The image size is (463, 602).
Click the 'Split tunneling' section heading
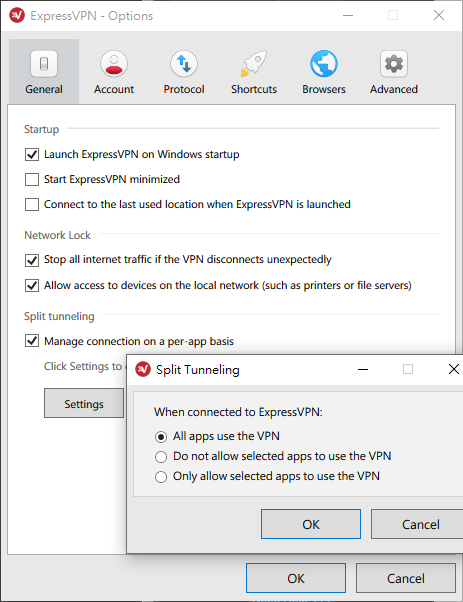(x=59, y=316)
